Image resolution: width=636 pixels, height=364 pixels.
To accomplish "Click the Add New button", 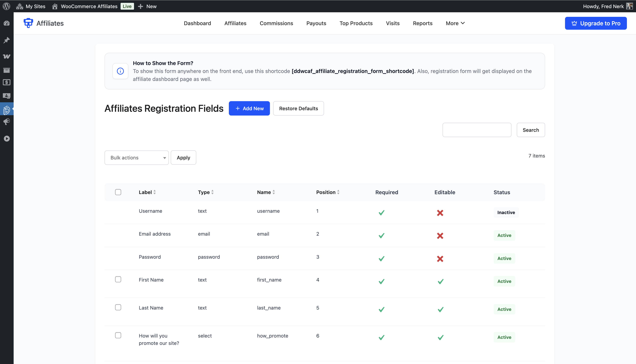I will 249,108.
